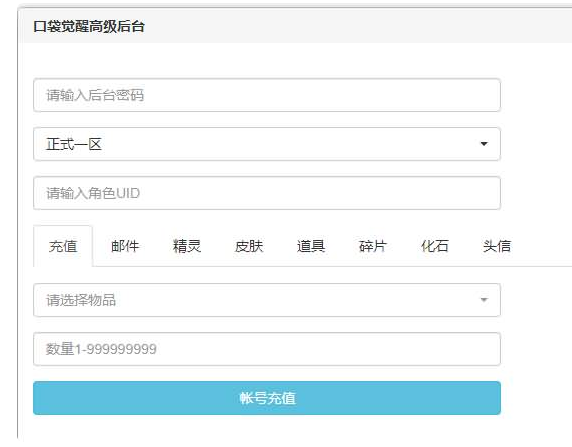
Task: Go to the 皮肤 tab
Action: 249,246
